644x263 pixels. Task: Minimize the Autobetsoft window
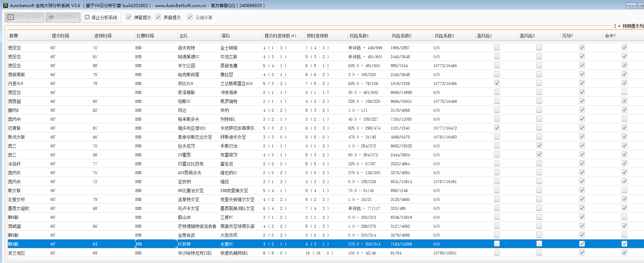[631, 6]
